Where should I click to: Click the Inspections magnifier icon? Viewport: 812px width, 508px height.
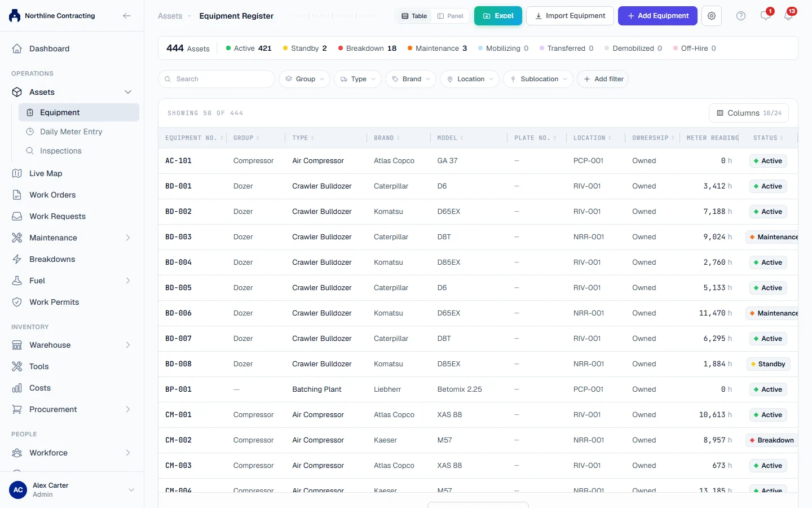click(x=30, y=151)
